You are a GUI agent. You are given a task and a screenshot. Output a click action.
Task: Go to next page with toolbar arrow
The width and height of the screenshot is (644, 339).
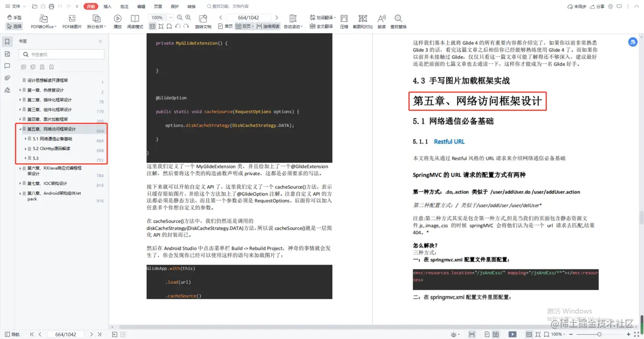[x=276, y=18]
